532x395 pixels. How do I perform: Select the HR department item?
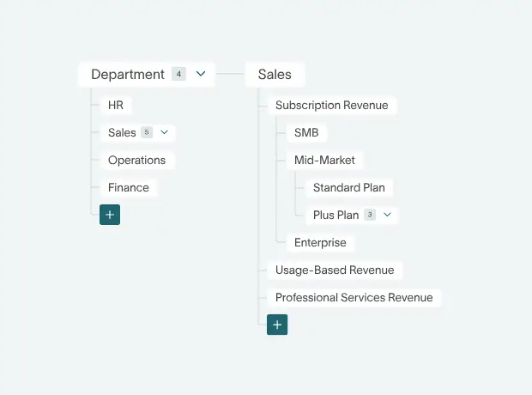(x=116, y=105)
